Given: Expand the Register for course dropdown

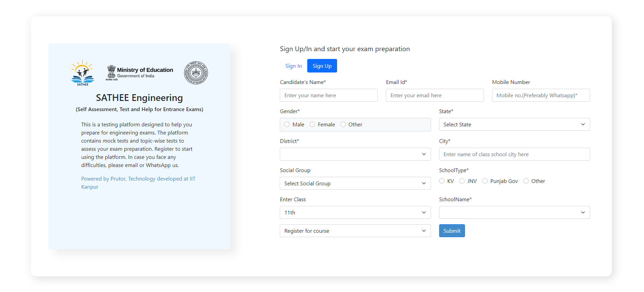Looking at the screenshot, I should tap(355, 231).
